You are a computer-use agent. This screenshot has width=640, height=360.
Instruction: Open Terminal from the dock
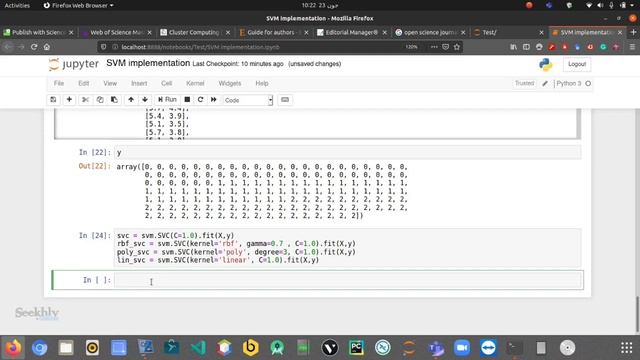514,348
